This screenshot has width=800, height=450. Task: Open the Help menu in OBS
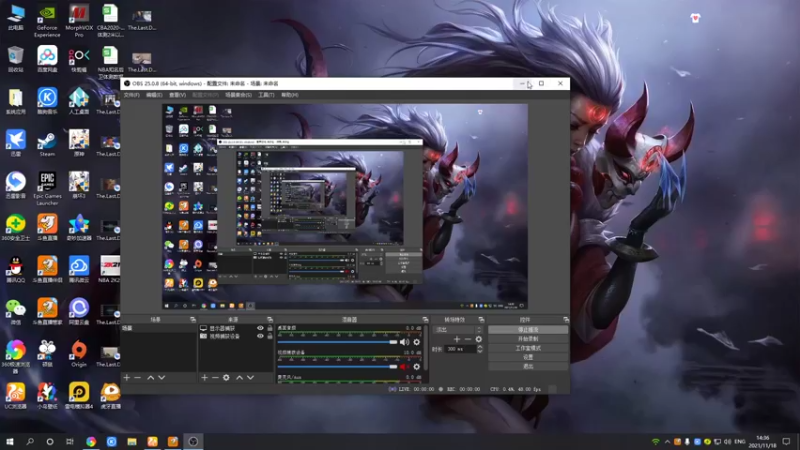point(290,95)
